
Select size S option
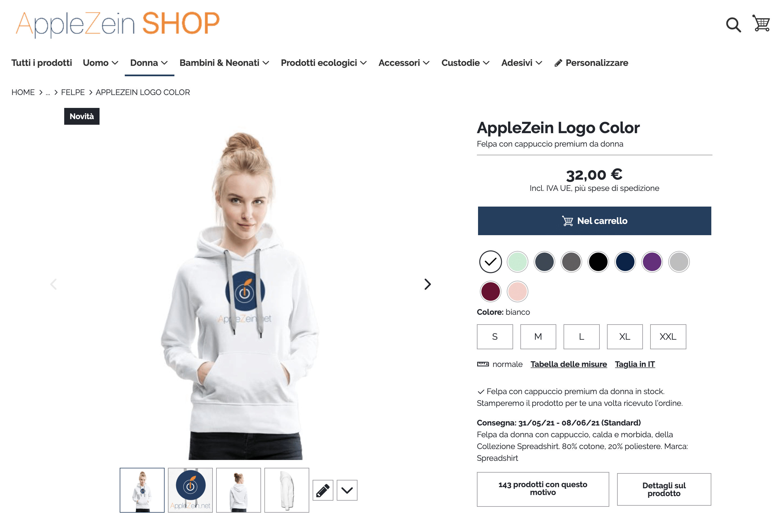[x=495, y=336]
